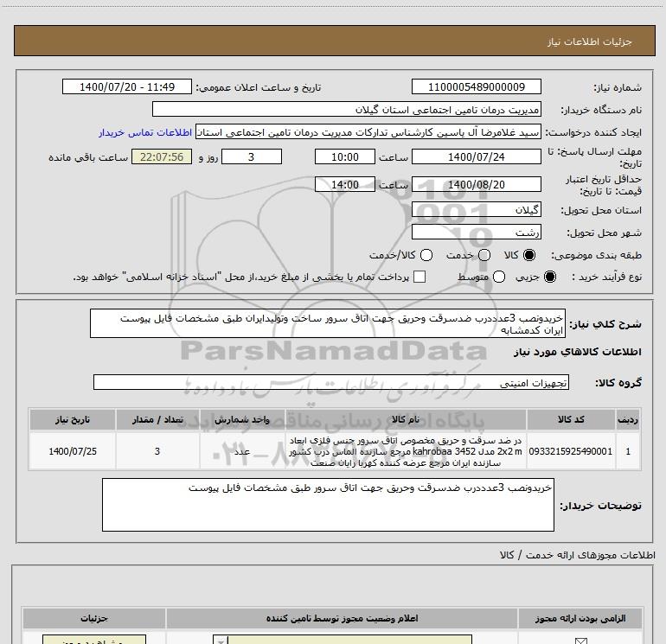This screenshot has width=666, height=644.
Task: Open the اطلاعات تماس خریدار link
Action: click(145, 133)
